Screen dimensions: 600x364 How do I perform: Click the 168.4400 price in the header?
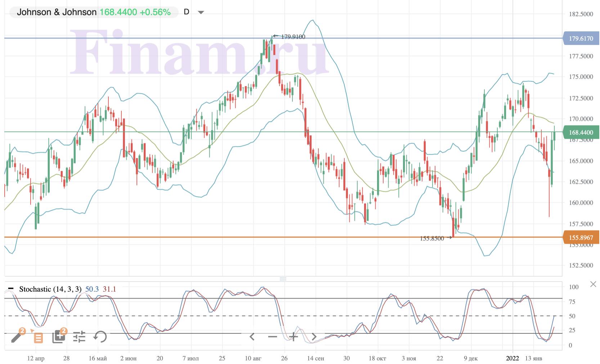118,12
